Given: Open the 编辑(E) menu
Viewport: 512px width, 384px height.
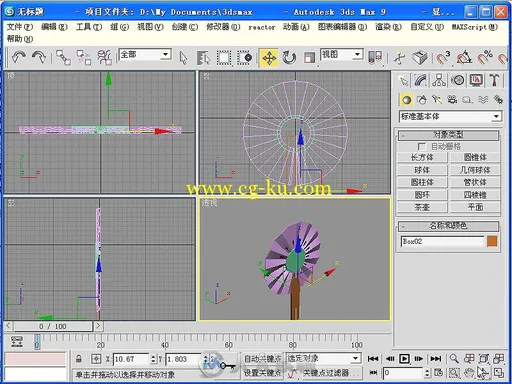Looking at the screenshot, I should [x=54, y=27].
